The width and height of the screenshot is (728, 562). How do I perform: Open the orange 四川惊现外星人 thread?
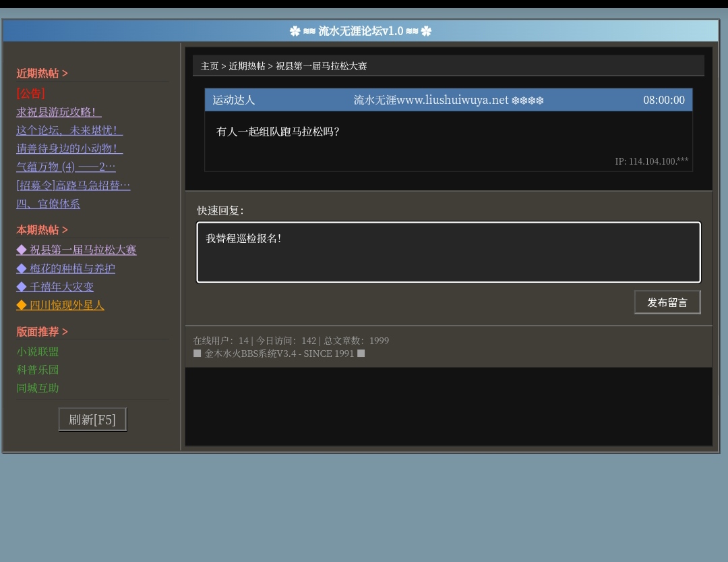(x=61, y=305)
